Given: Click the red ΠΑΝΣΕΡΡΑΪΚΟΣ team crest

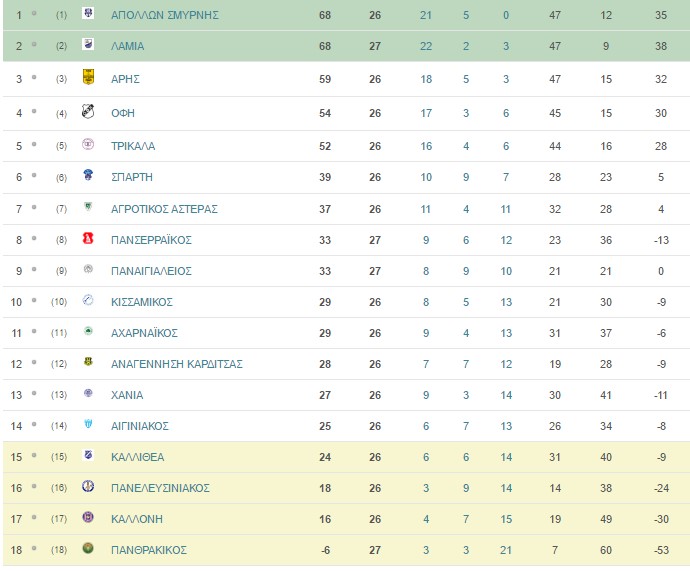Looking at the screenshot, I should [x=88, y=238].
